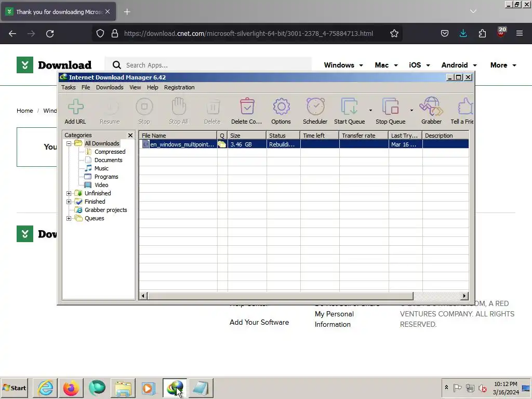Open the Downloads menu
Viewport: 532px width, 399px height.
click(110, 87)
